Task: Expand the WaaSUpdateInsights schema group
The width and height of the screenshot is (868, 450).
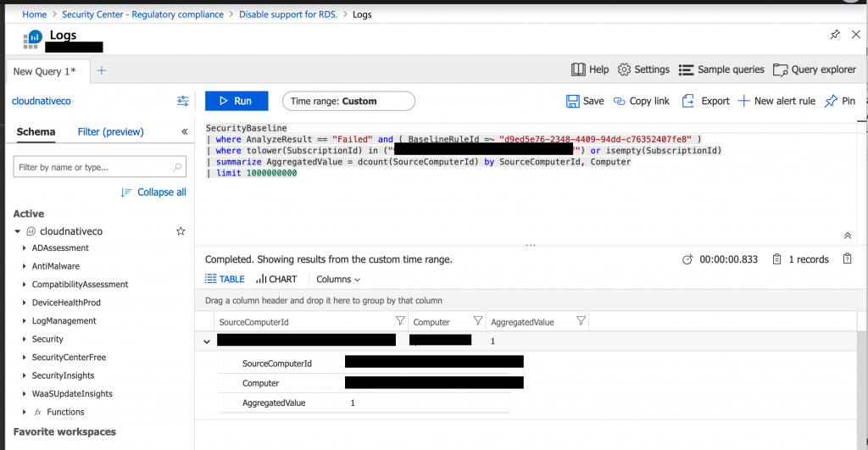Action: click(24, 394)
